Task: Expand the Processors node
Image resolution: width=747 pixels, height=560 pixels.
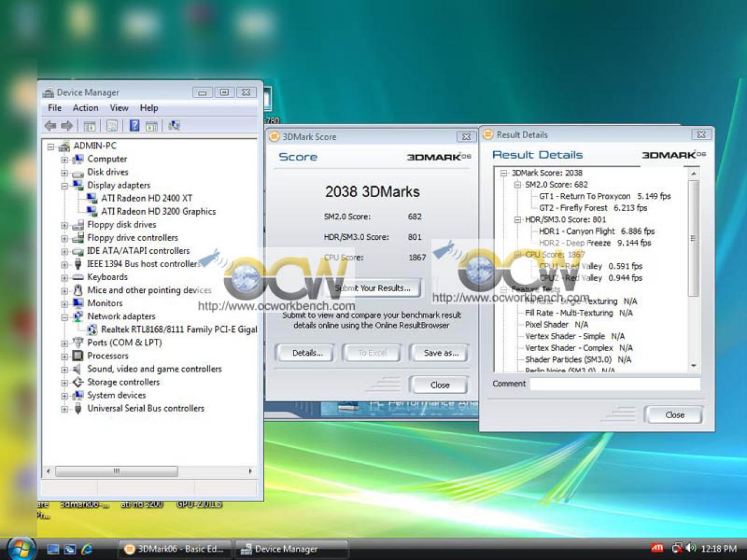Action: click(x=65, y=356)
